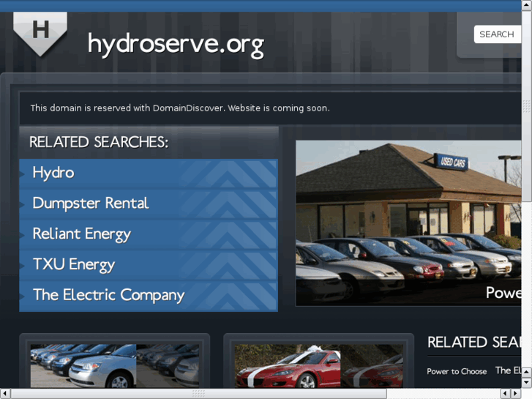Open the red sports car thumbnail
The width and height of the screenshot is (532, 399).
(x=318, y=366)
